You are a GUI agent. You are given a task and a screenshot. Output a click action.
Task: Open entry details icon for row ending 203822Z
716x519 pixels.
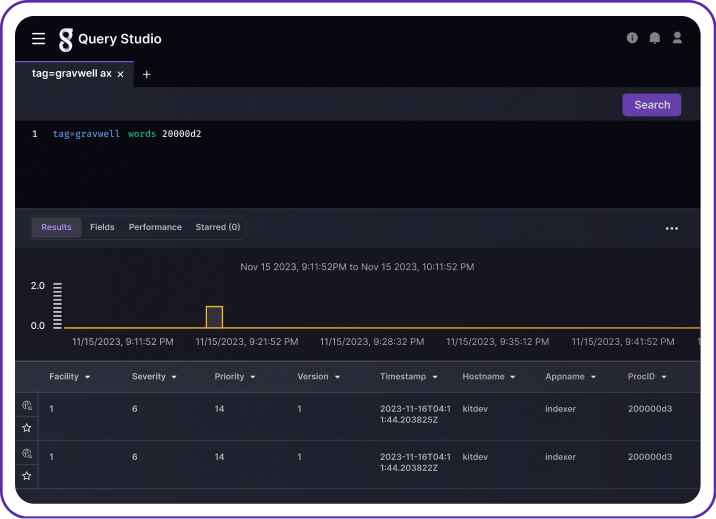click(x=27, y=453)
